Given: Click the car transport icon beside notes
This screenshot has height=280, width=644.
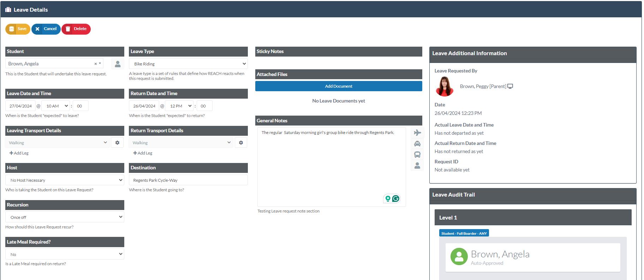Looking at the screenshot, I should pyautogui.click(x=417, y=144).
